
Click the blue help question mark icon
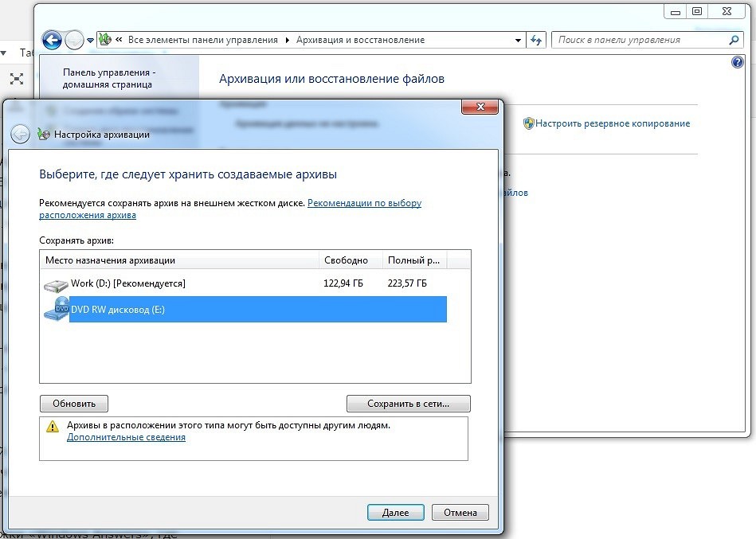point(737,62)
